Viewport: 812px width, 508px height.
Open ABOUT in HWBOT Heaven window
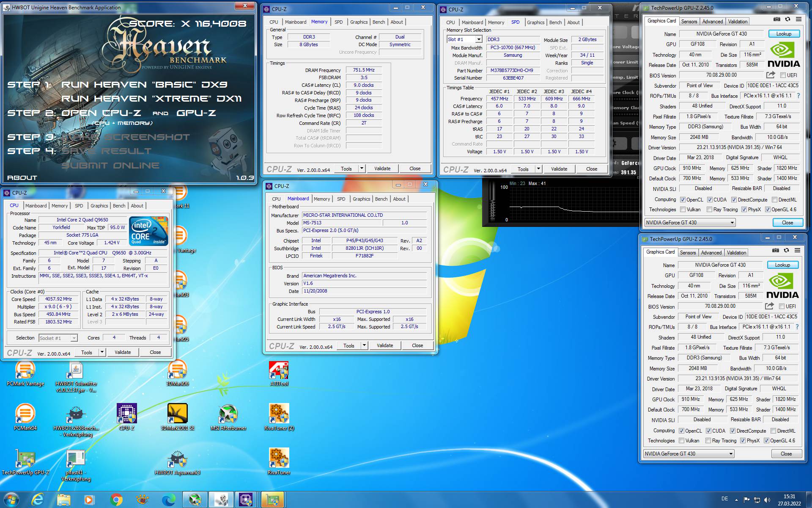click(x=22, y=178)
